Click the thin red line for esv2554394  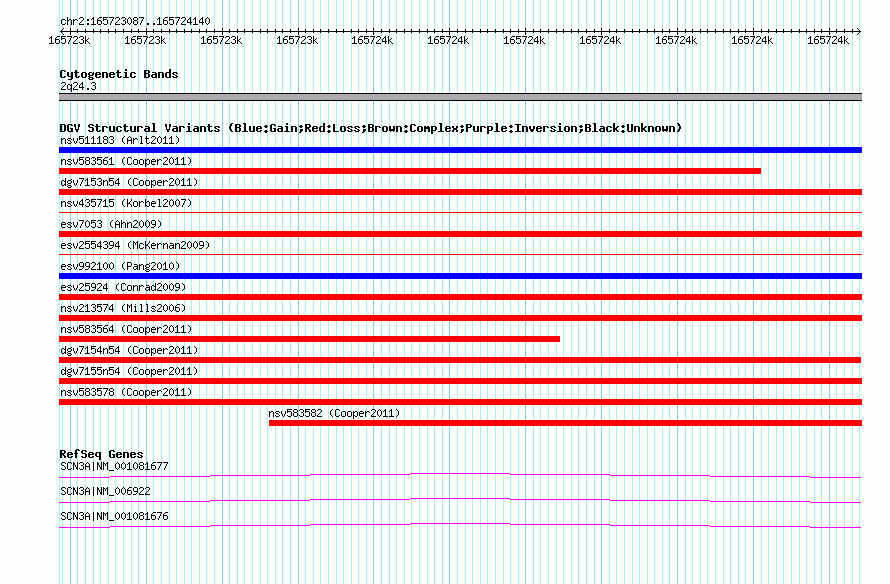coord(460,255)
